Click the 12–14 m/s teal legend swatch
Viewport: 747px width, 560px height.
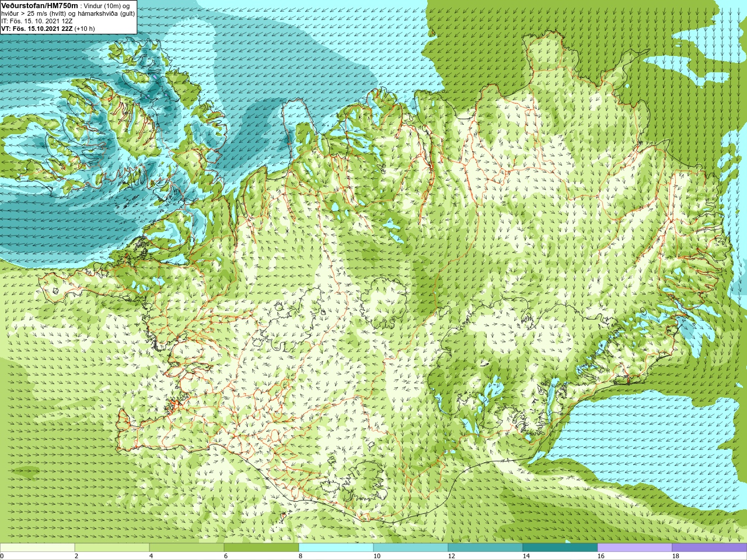click(x=486, y=548)
